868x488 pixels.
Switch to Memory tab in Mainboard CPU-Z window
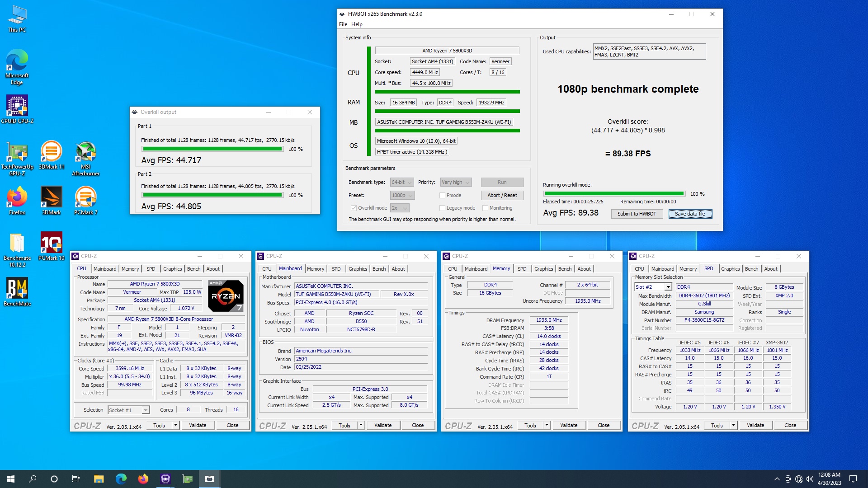316,269
